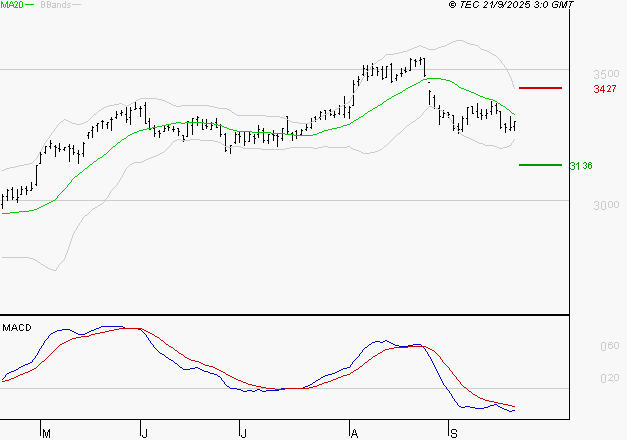Click the green 3136 support value
627x440 pixels.
click(581, 166)
